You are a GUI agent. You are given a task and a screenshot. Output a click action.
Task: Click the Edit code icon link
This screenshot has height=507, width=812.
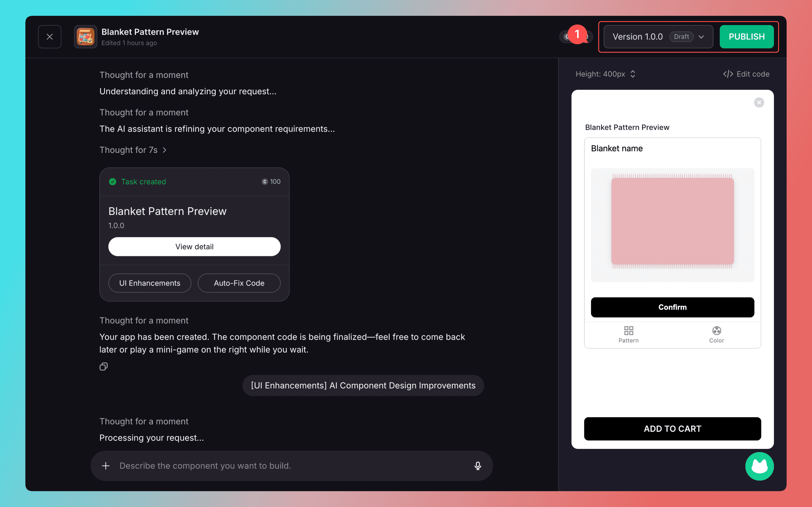pyautogui.click(x=746, y=74)
